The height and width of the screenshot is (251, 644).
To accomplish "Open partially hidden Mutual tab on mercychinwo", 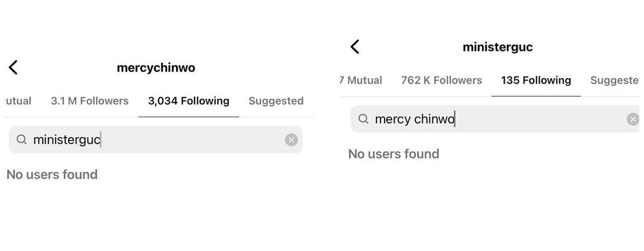I will pos(18,101).
